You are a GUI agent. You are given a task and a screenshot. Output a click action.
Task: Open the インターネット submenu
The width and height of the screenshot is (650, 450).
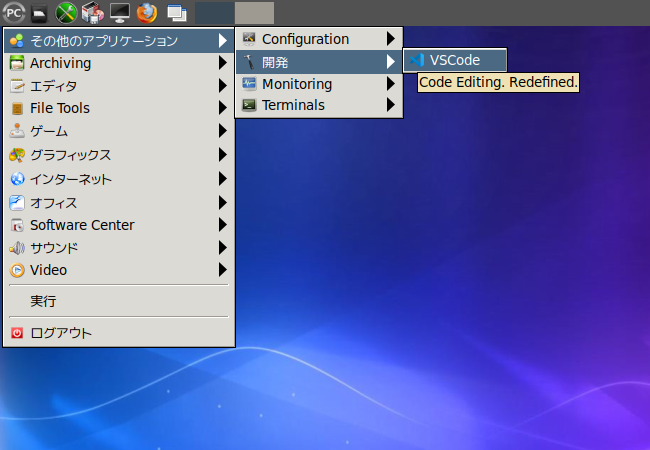119,179
